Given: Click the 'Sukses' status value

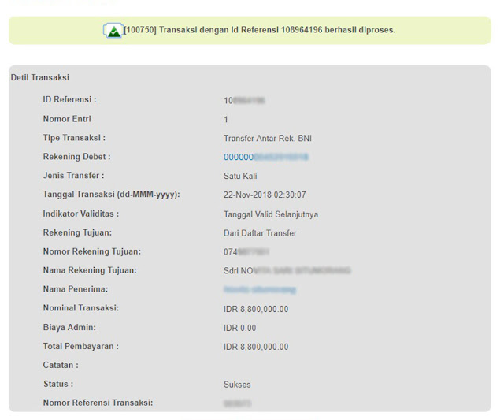Looking at the screenshot, I should coord(237,385).
